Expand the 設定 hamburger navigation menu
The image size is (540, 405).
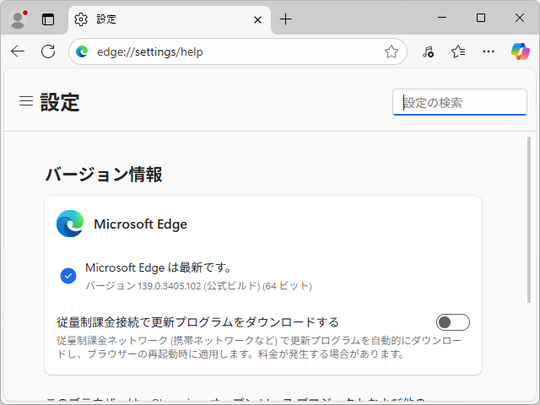point(26,101)
